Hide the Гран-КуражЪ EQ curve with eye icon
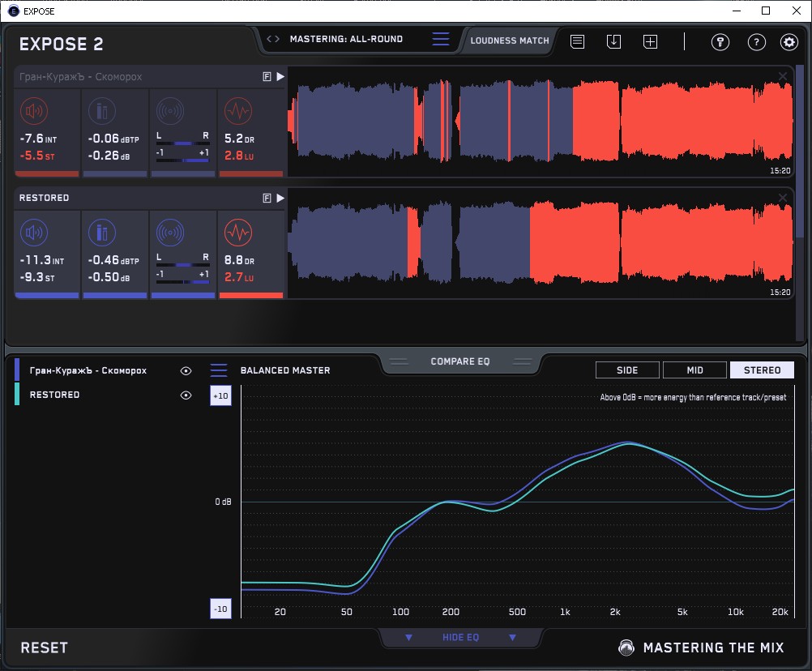812x671 pixels. (186, 370)
